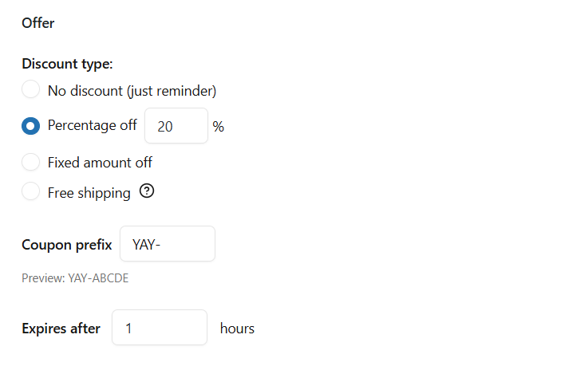This screenshot has width=588, height=366.
Task: Click the "No discount (just reminder)" label text
Action: 132,91
